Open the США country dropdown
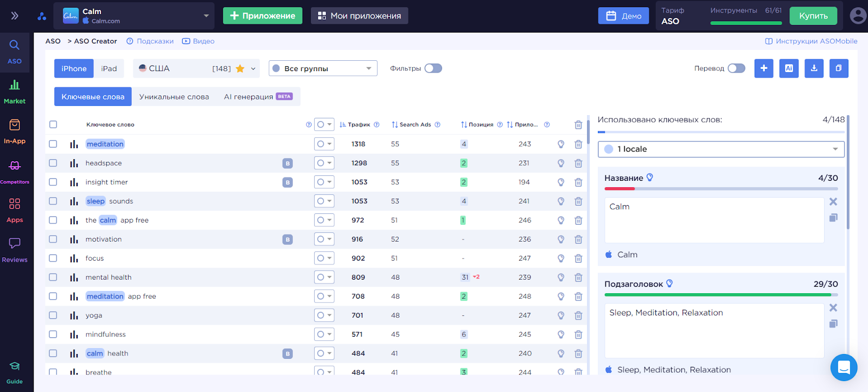The width and height of the screenshot is (868, 392). pos(196,68)
